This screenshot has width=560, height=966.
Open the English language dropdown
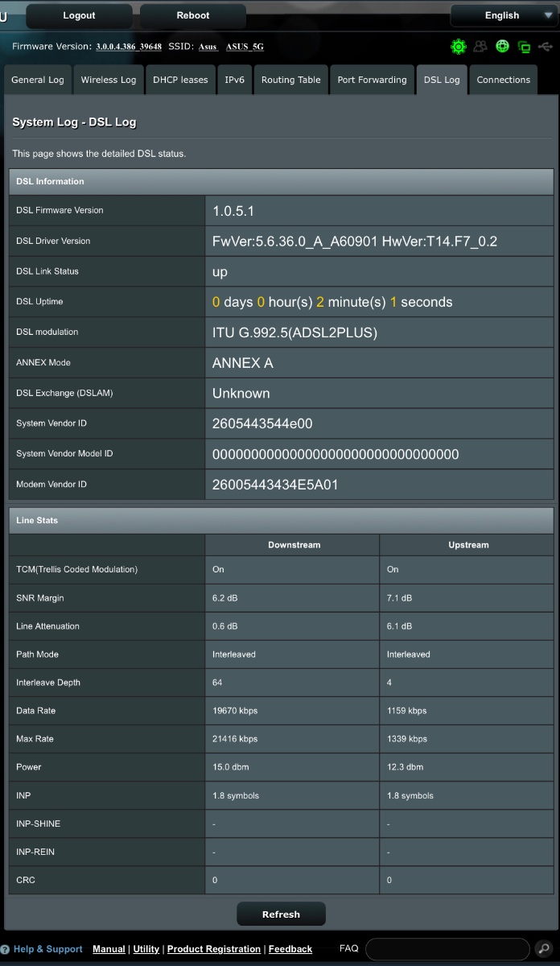(503, 15)
